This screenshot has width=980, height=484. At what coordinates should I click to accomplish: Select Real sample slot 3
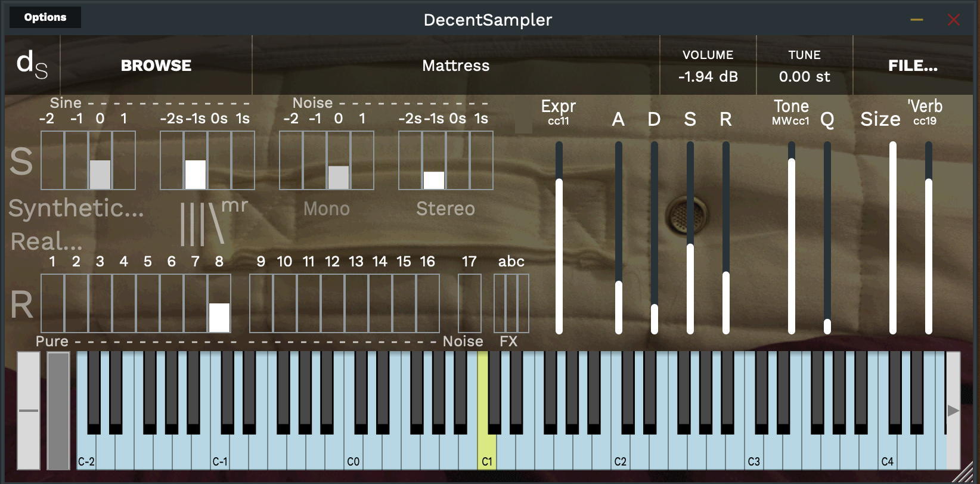click(x=100, y=303)
